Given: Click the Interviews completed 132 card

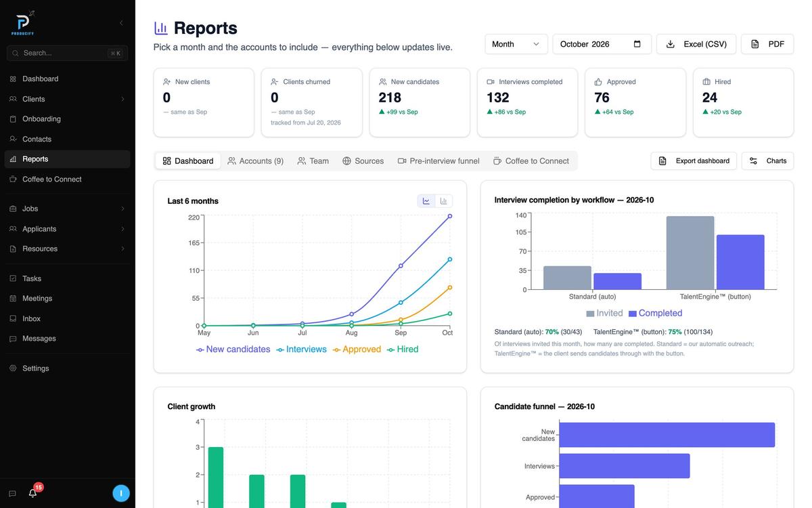Looking at the screenshot, I should [x=528, y=102].
